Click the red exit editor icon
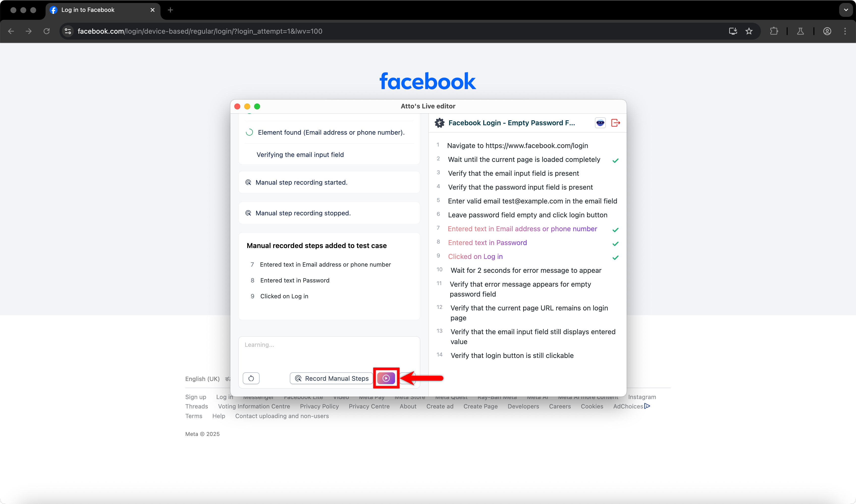The height and width of the screenshot is (504, 856). (x=615, y=123)
